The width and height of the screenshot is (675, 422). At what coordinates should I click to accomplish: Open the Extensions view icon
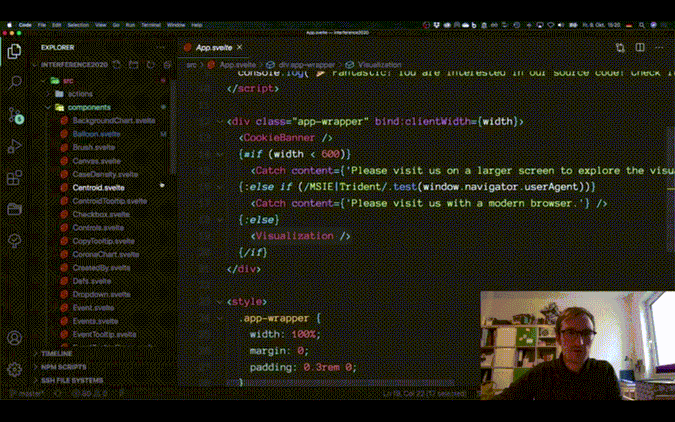[14, 177]
